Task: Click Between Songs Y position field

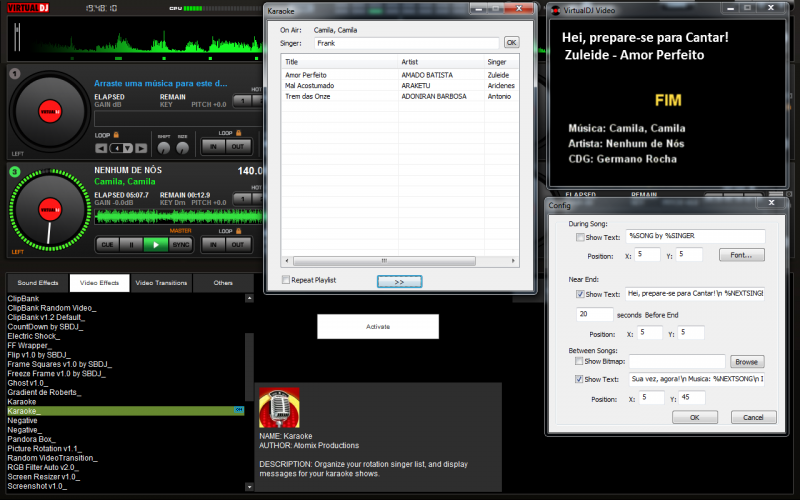Action: 692,397
